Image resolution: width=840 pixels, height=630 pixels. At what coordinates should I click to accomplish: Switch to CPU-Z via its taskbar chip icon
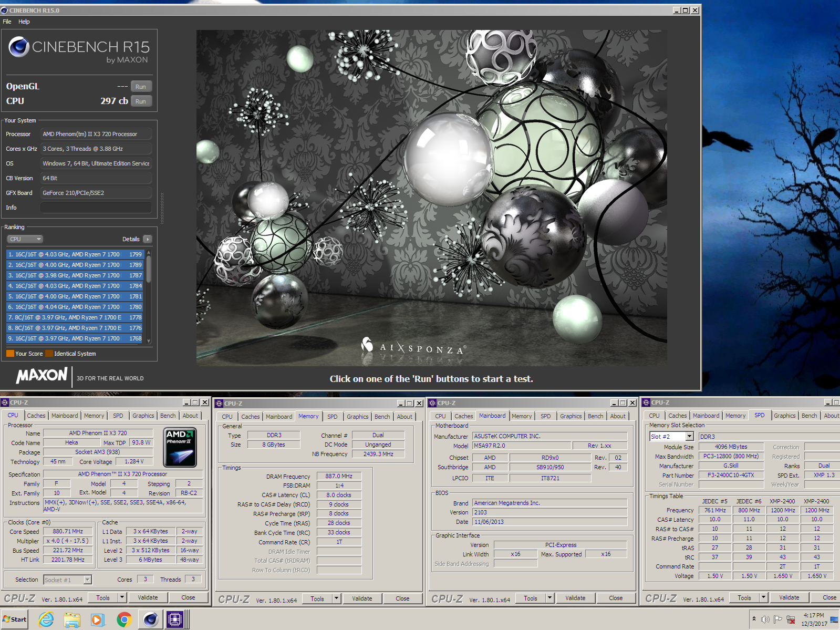coord(175,620)
